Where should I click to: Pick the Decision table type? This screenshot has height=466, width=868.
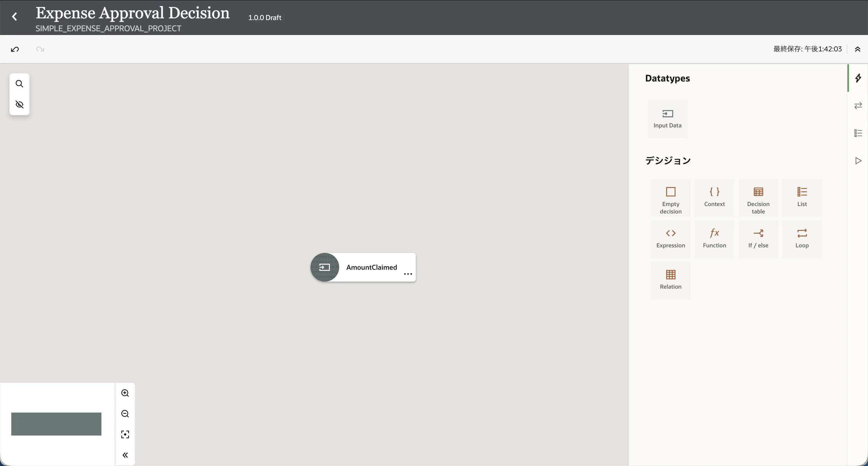[x=758, y=198]
